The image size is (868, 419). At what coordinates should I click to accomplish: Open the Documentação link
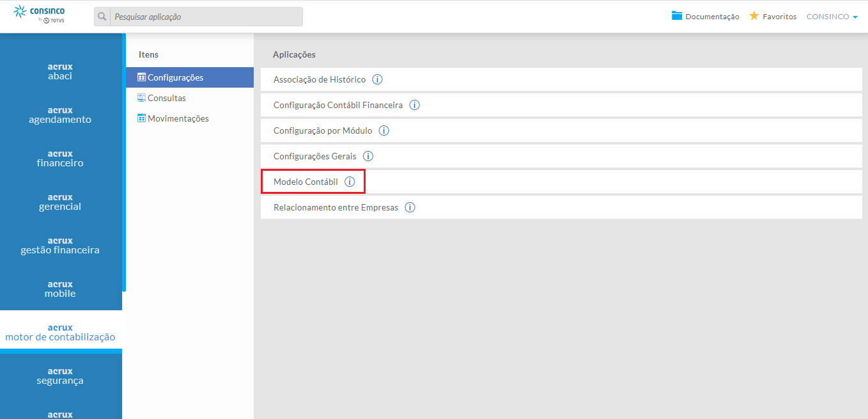coord(712,17)
